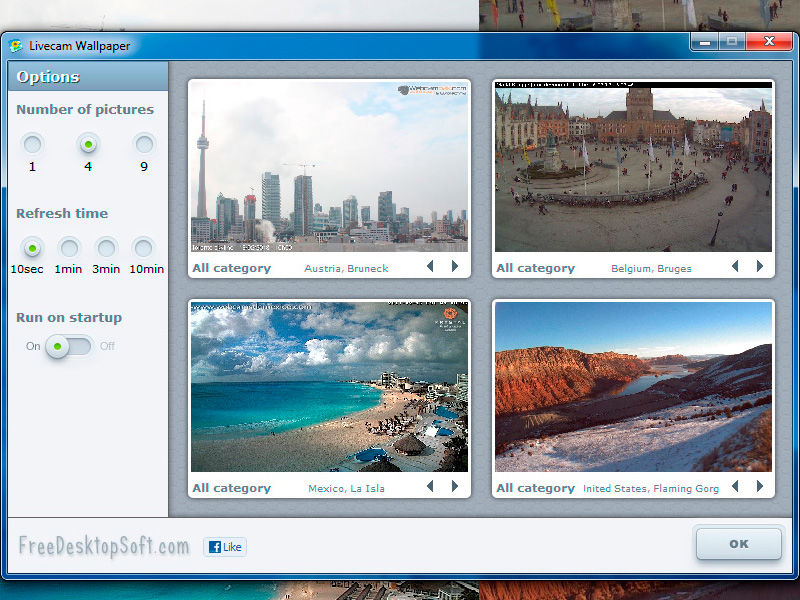The width and height of the screenshot is (800, 600).
Task: Choose 9 pictures layout option
Action: click(144, 144)
